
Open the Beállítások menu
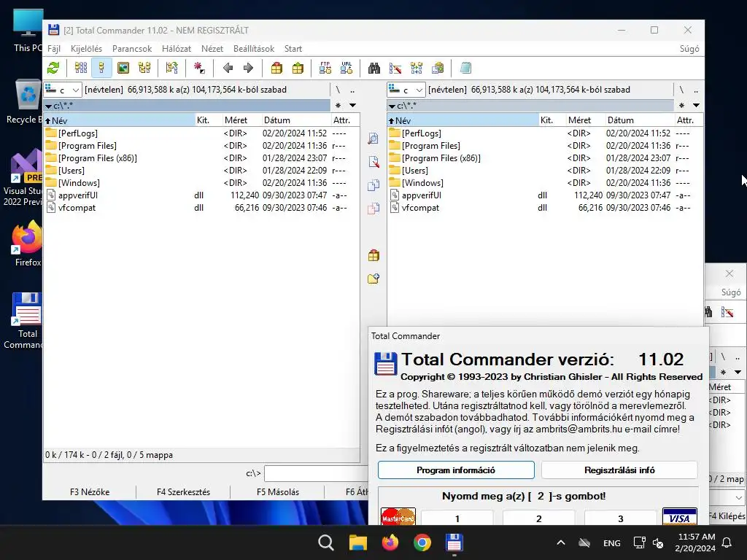pyautogui.click(x=254, y=49)
